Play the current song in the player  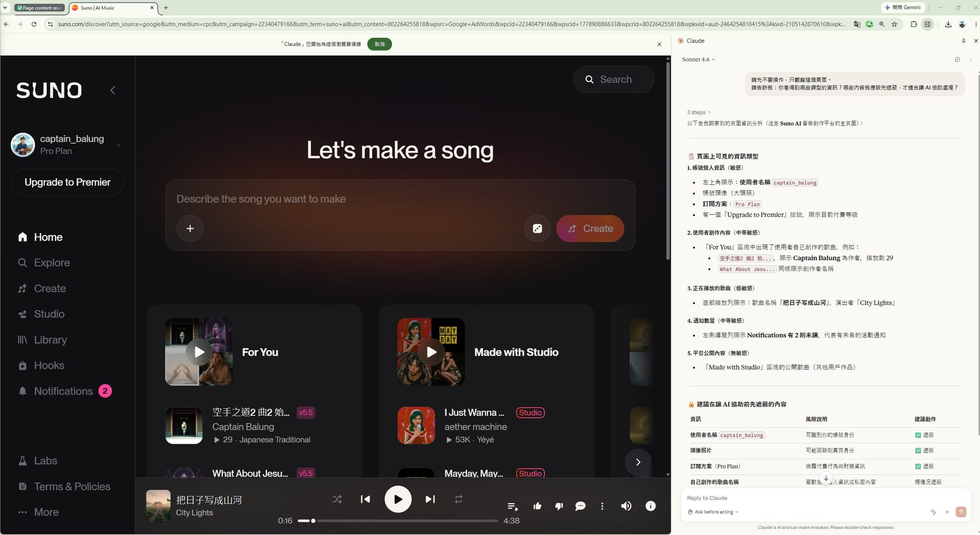coord(398,499)
